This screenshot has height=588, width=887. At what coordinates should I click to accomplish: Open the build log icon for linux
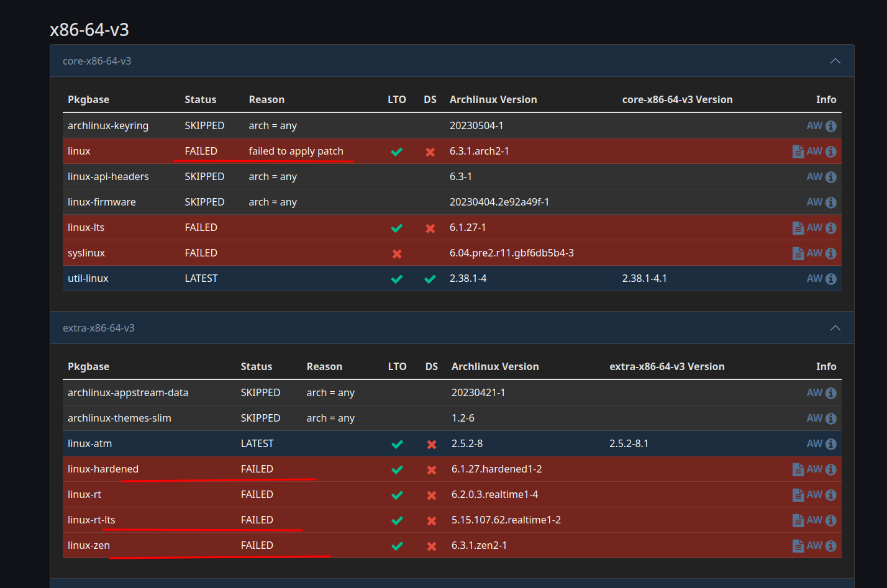798,152
